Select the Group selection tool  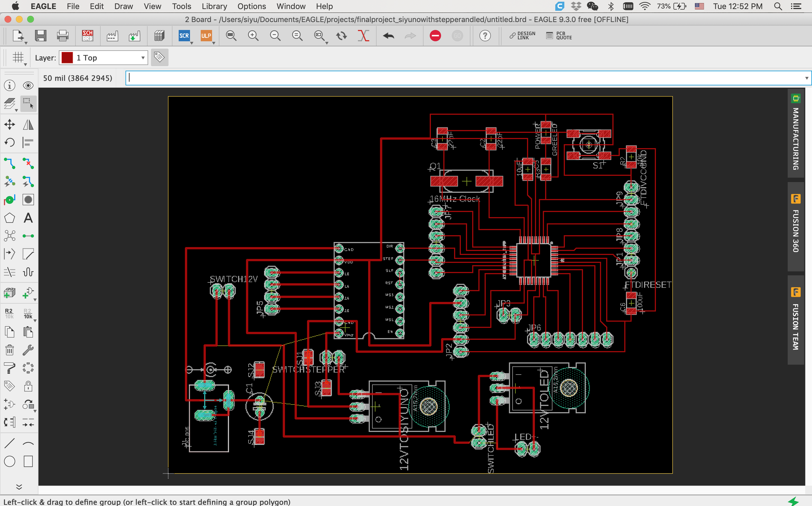[28, 103]
